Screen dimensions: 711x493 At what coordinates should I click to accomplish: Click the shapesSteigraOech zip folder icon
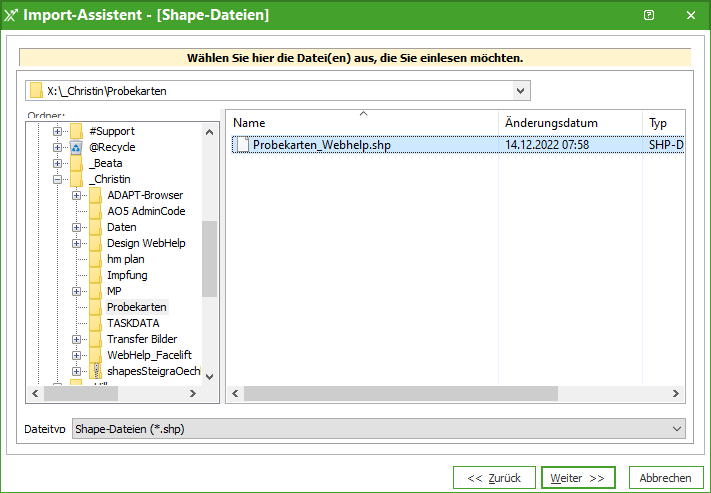95,371
